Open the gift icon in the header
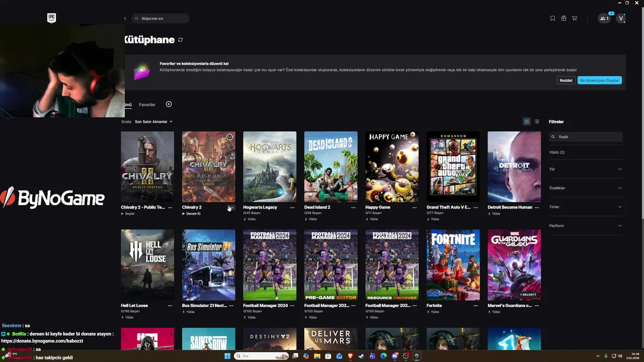Image resolution: width=644 pixels, height=362 pixels. [563, 19]
